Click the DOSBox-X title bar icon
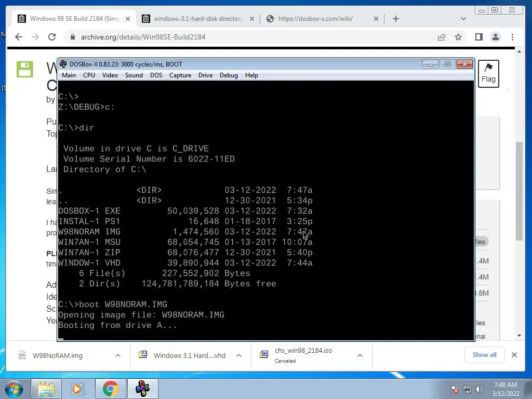This screenshot has height=399, width=532. [63, 64]
